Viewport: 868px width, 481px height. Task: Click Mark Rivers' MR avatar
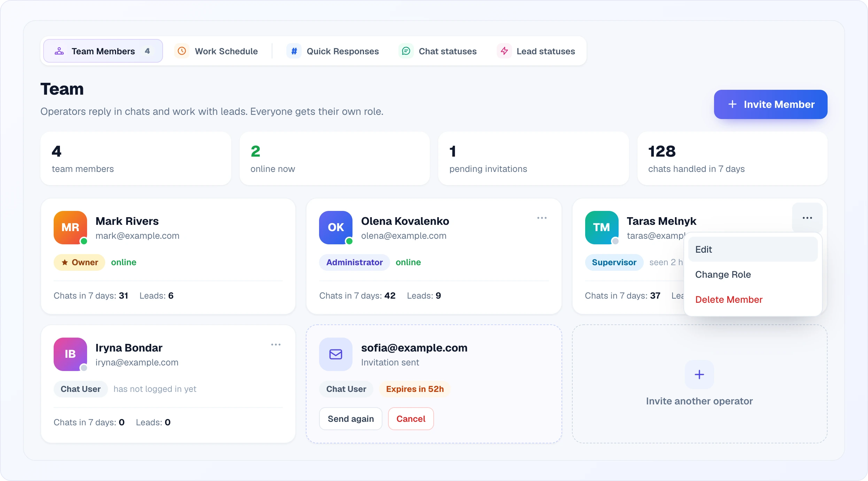point(70,227)
